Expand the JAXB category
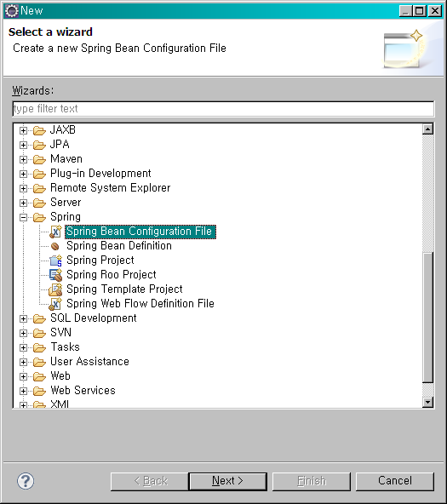The height and width of the screenshot is (504, 447). (x=23, y=130)
